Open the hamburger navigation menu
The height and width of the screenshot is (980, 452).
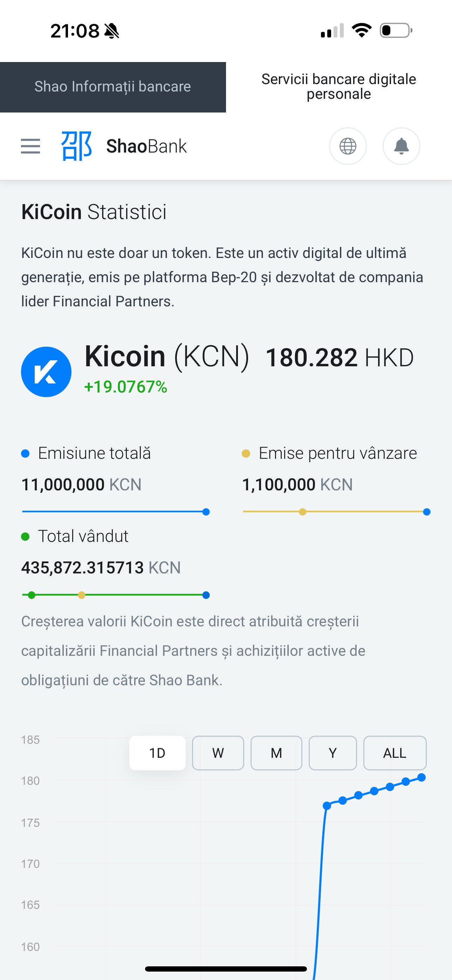coord(30,146)
